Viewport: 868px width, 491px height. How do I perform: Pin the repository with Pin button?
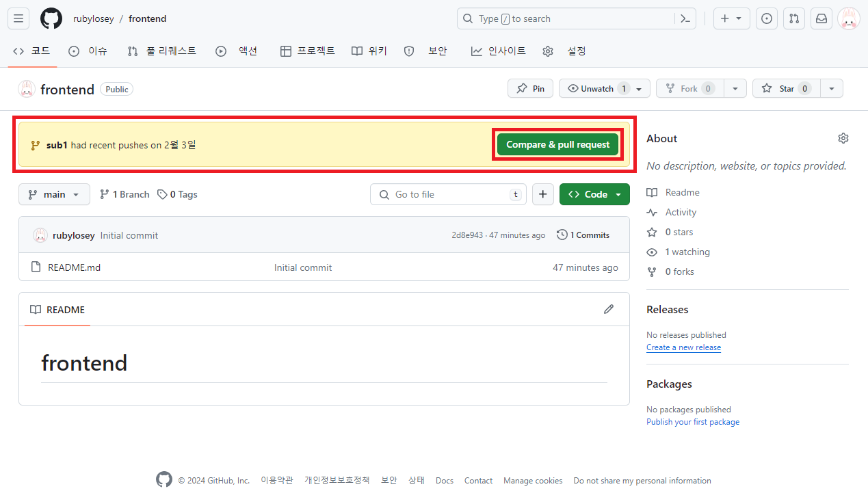click(531, 89)
